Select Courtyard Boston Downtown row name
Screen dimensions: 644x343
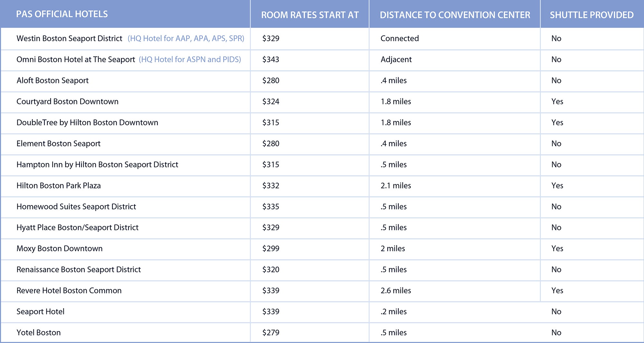click(67, 101)
